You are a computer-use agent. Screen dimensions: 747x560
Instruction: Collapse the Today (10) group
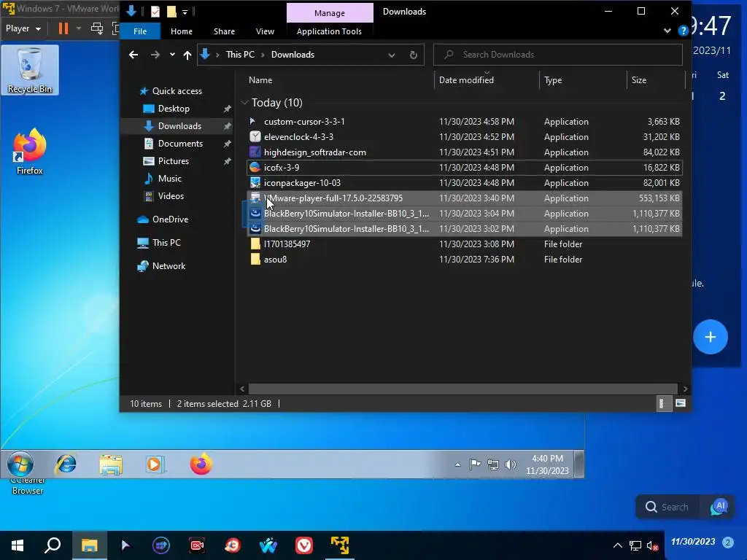tap(244, 102)
